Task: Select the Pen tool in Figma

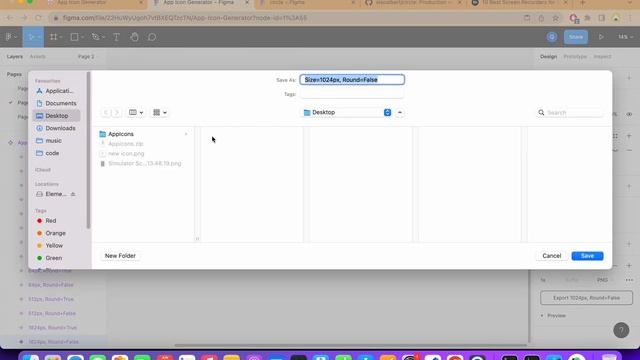Action: (x=96, y=37)
